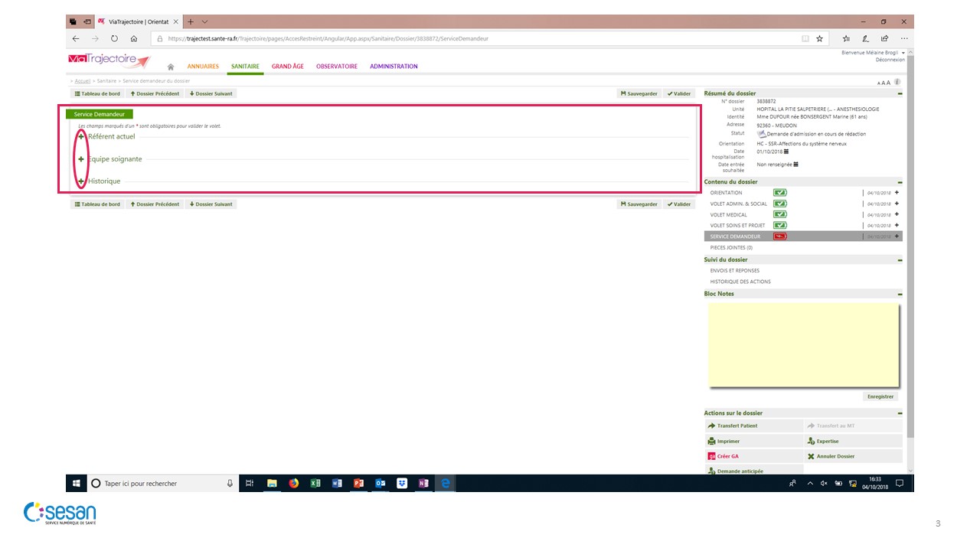980x551 pixels.
Task: Click the info icon beside text size
Action: tap(897, 82)
